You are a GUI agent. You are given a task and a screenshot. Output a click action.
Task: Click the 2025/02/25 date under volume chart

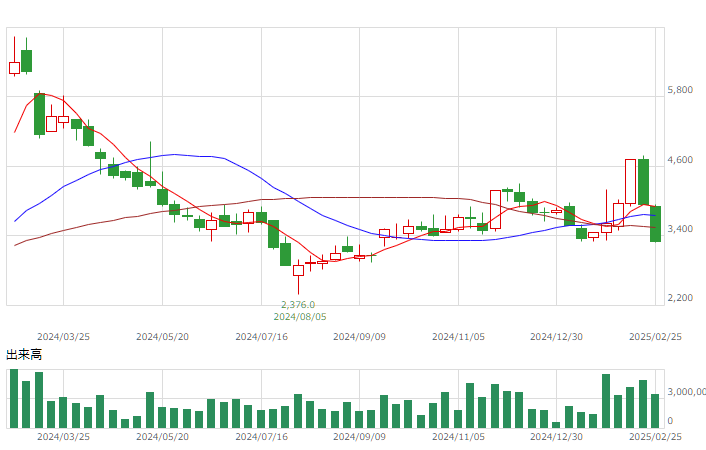pos(655,437)
